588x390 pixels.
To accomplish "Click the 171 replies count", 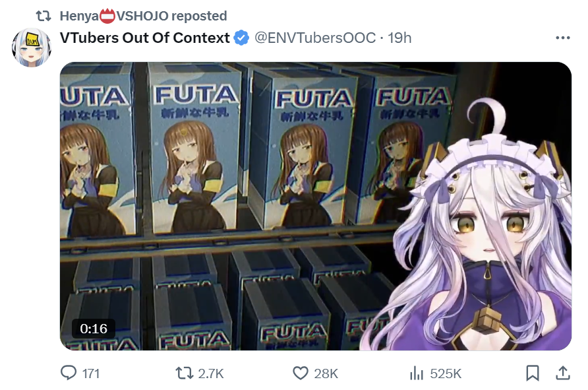I will pos(91,374).
